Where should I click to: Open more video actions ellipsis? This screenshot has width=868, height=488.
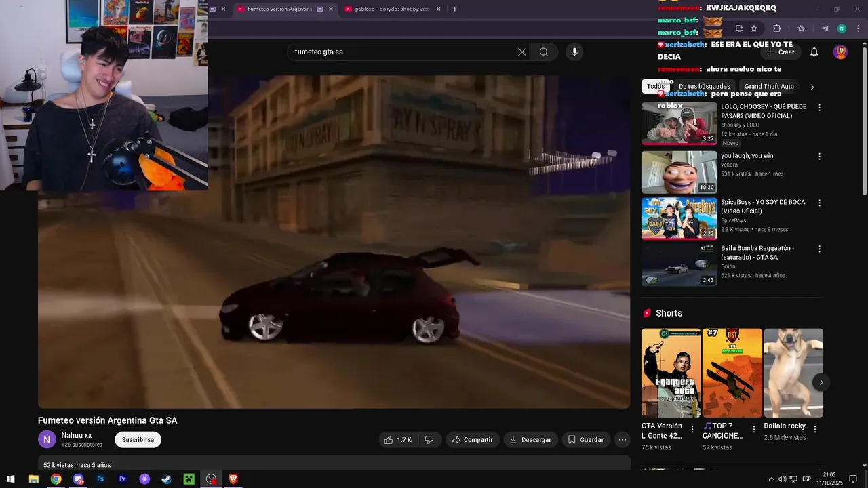pos(623,440)
